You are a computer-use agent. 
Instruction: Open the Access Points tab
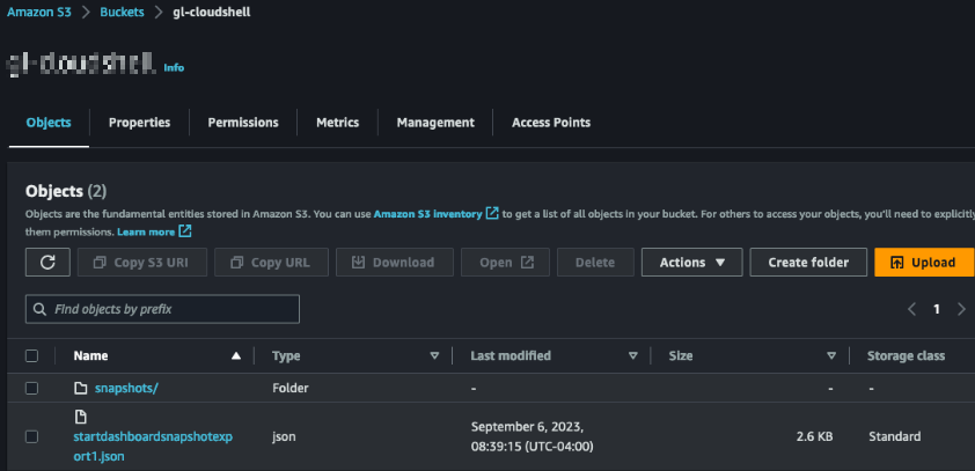[551, 123]
